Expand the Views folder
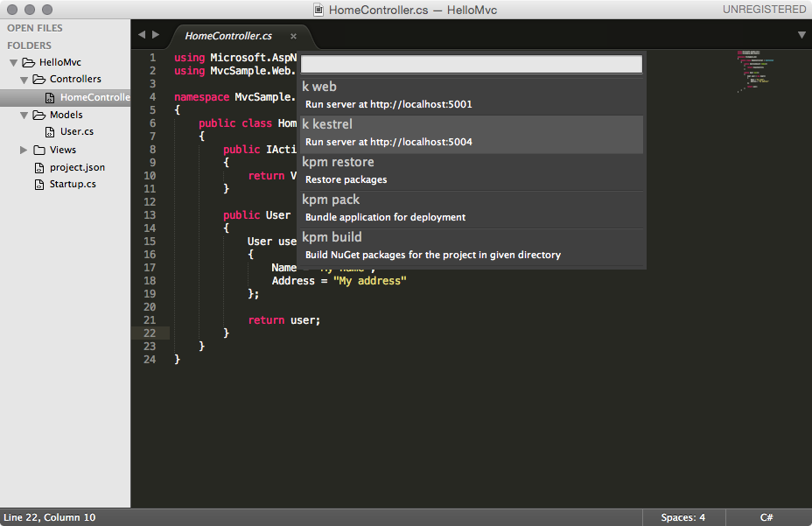Screen dimensions: 812x526 24,150
